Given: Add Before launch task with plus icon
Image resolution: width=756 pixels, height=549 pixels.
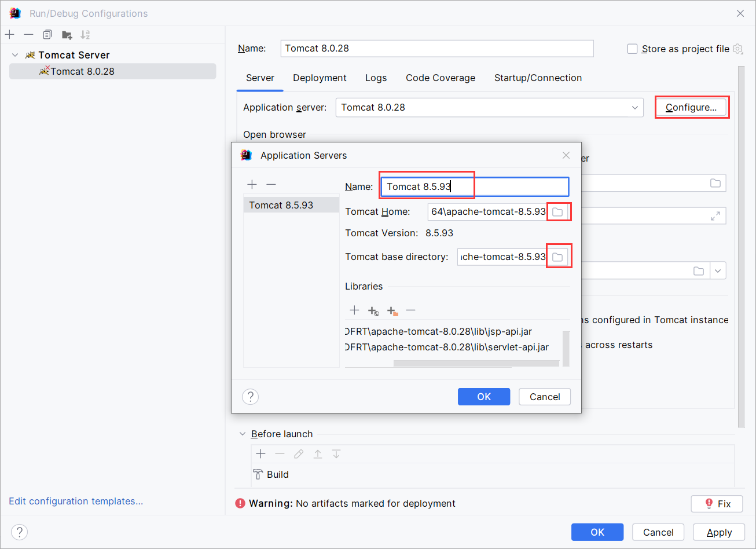Looking at the screenshot, I should [260, 454].
